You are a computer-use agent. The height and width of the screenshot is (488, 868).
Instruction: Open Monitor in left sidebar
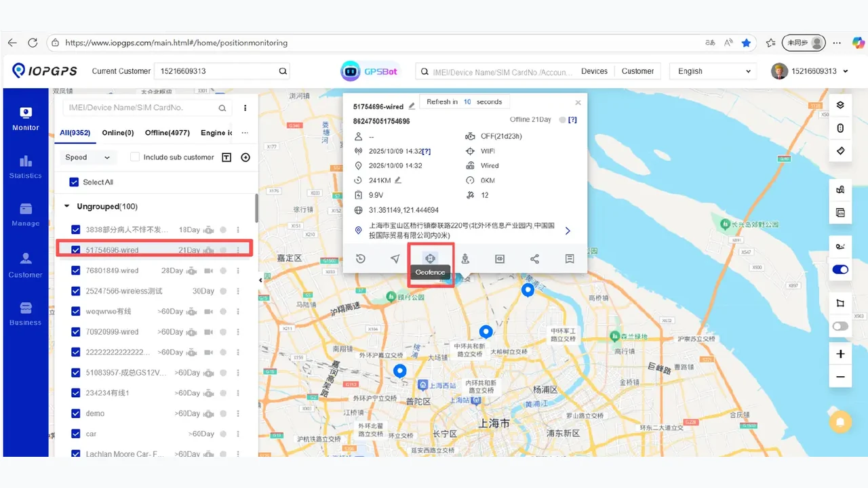coord(26,118)
